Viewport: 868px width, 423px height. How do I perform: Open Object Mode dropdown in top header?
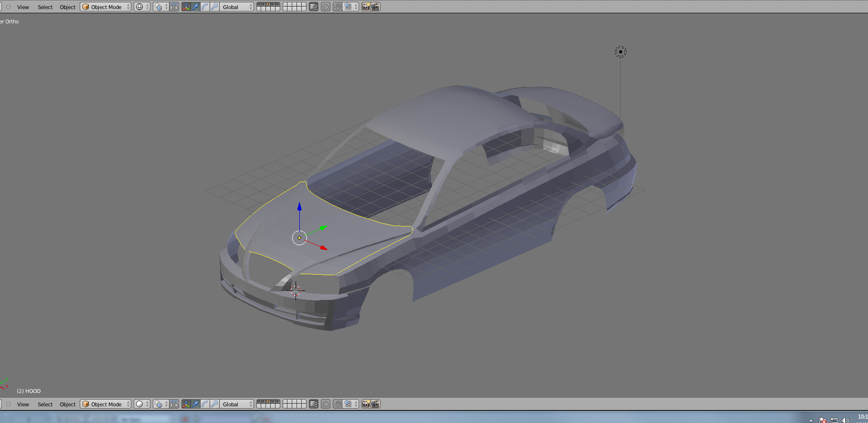tap(106, 7)
